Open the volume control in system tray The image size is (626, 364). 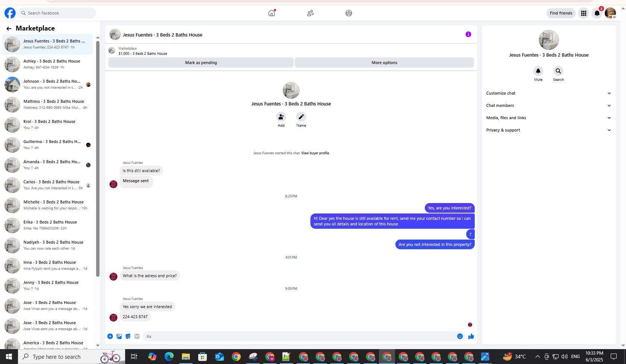pyautogui.click(x=565, y=357)
